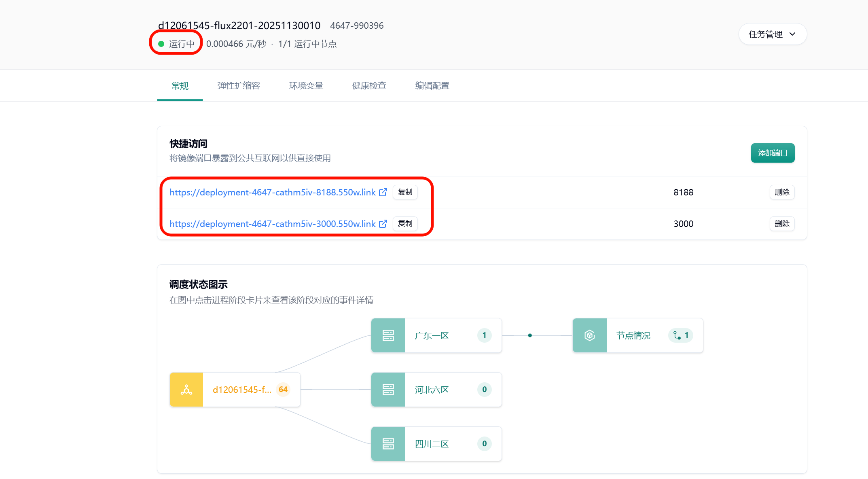The image size is (868, 479).
Task: Click external link icon beside 8188 URL
Action: (383, 192)
